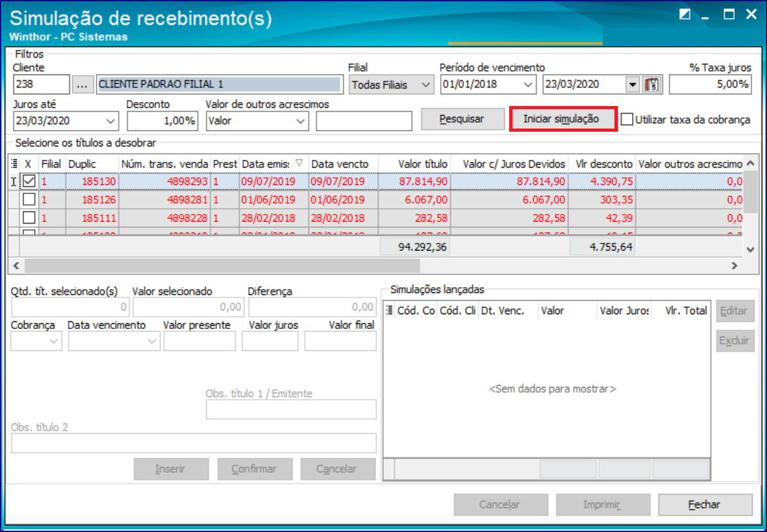Screen dimensions: 767x532
Task: Open the calculator-calendar icon beside period end date
Action: point(651,85)
